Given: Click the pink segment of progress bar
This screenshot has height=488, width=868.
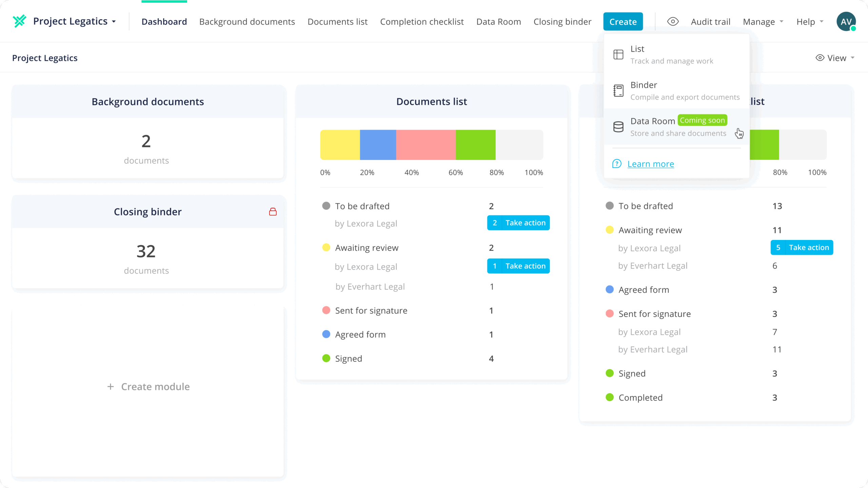Looking at the screenshot, I should click(x=426, y=145).
